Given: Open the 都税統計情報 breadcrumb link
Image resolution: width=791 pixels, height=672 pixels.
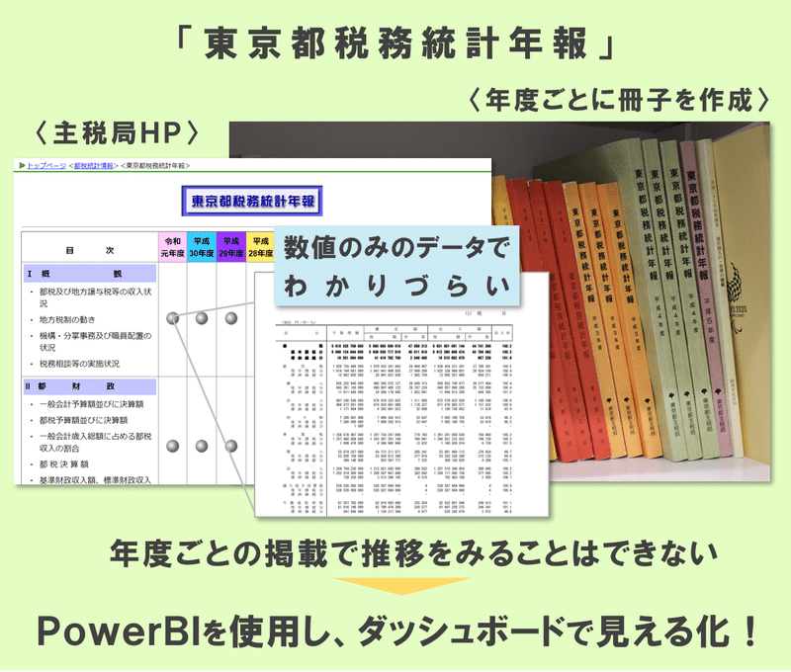Looking at the screenshot, I should 93,165.
